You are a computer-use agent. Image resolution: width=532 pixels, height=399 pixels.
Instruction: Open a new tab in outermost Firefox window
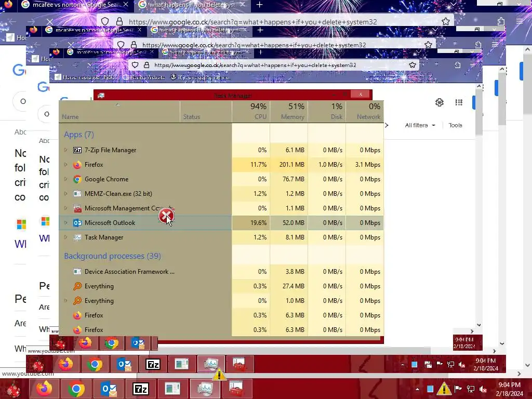pyautogui.click(x=260, y=5)
